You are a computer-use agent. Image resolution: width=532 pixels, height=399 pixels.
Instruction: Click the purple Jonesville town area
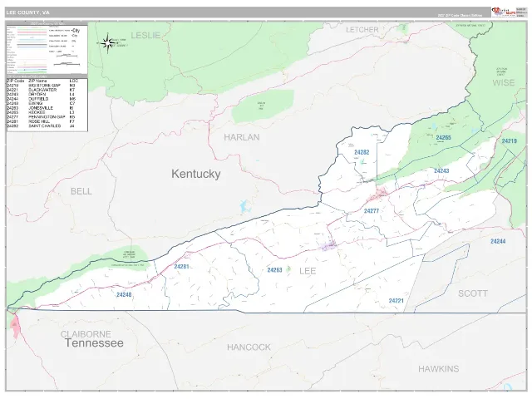click(328, 245)
